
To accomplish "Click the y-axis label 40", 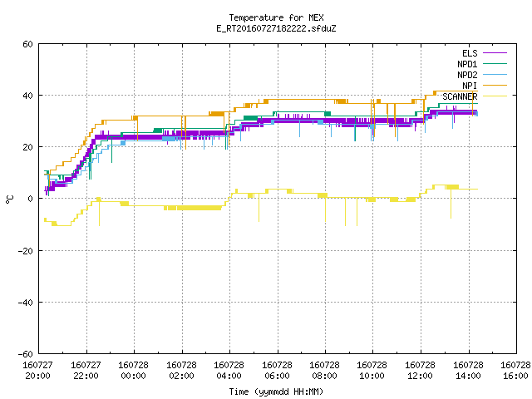I will 27,96.
